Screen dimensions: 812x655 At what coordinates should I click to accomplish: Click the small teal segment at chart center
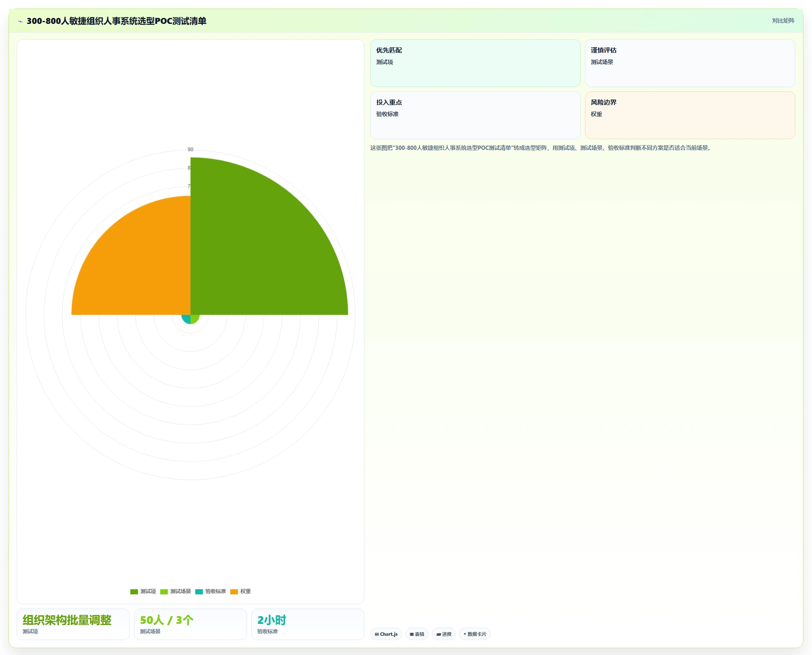tap(186, 319)
